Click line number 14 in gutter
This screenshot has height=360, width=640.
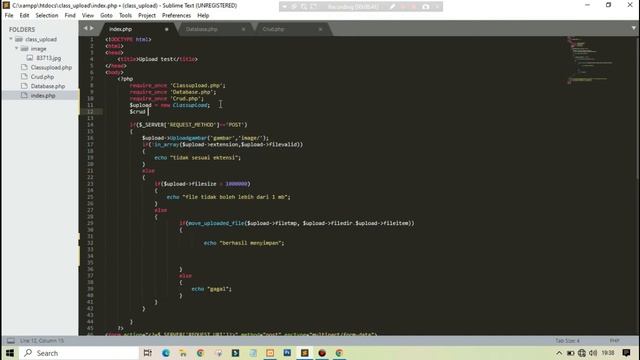tap(91, 125)
